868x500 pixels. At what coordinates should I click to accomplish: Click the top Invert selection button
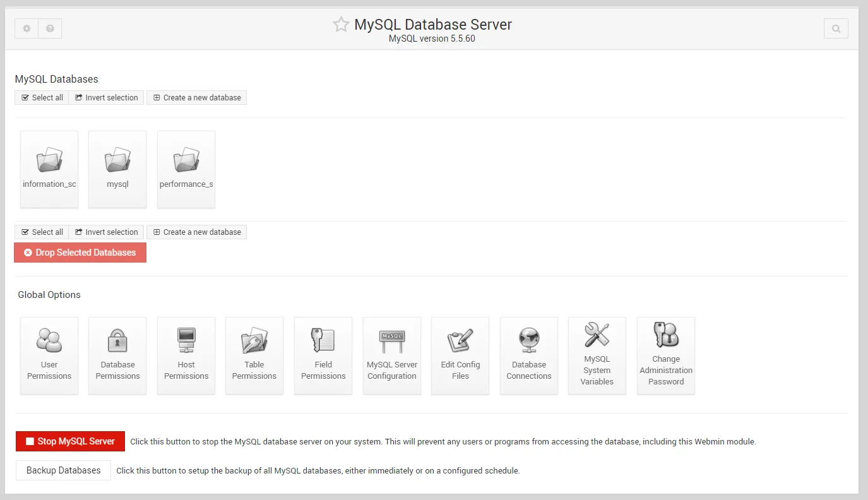(x=106, y=98)
